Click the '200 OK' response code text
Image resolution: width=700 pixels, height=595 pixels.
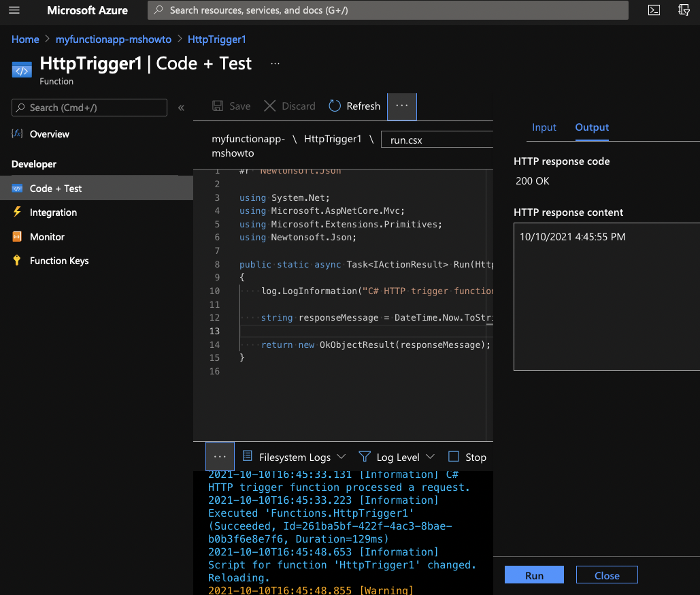pos(533,181)
